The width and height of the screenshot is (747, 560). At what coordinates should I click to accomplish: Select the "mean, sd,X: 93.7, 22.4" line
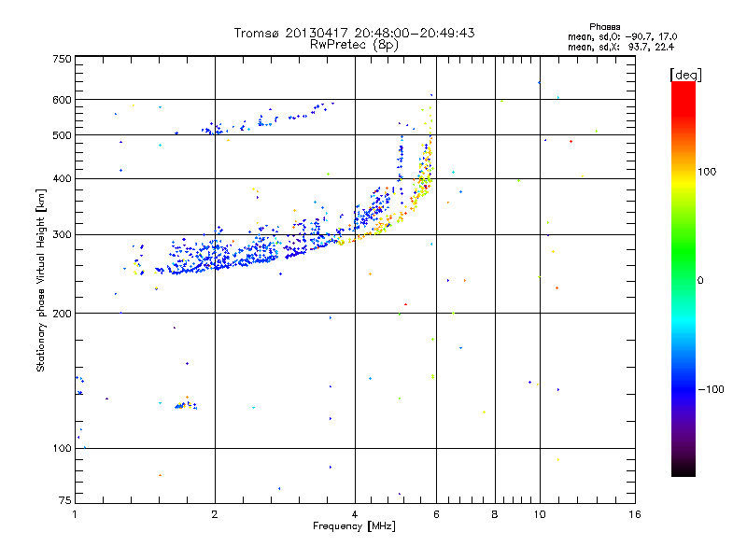point(621,47)
